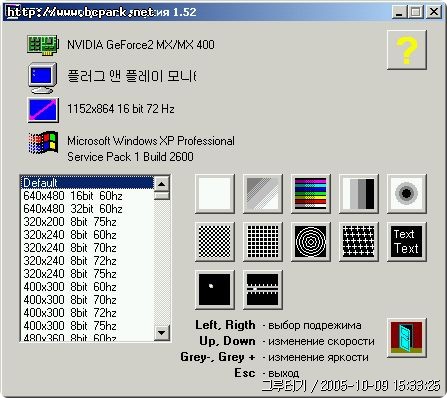Click the exit door icon
Screen dimensions: 447x398
[x=407, y=338]
